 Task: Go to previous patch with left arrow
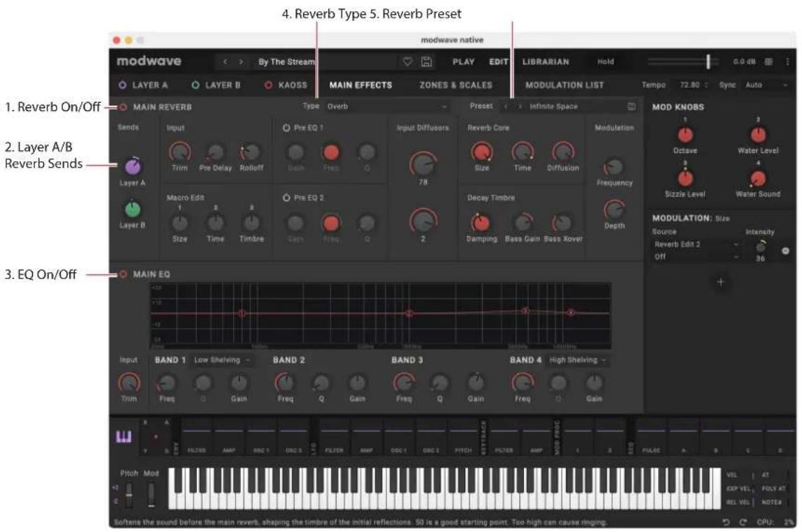225,62
